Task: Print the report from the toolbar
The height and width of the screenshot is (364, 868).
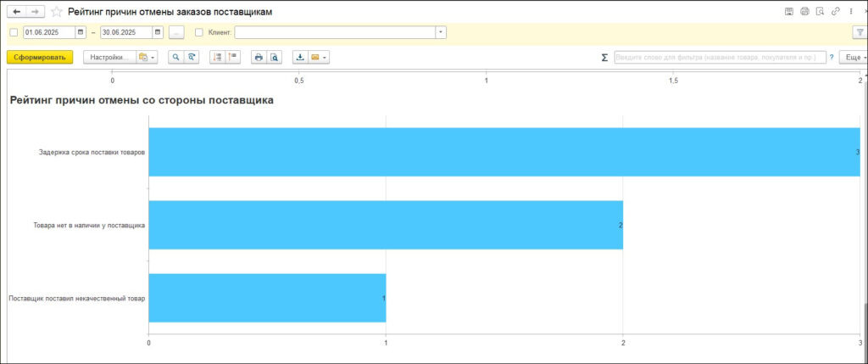Action: pos(259,57)
